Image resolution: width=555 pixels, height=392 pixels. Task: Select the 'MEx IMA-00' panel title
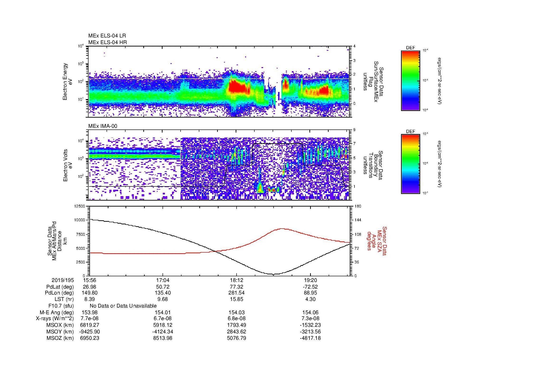point(103,126)
